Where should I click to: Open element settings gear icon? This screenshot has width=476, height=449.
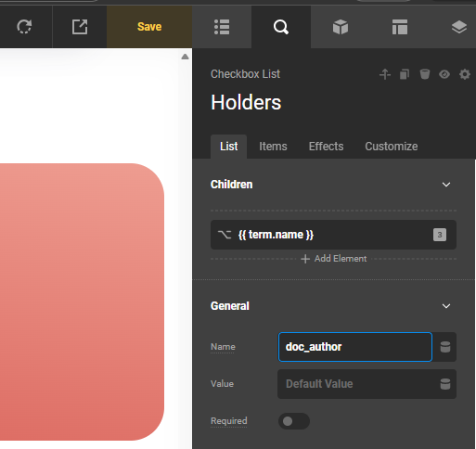click(465, 74)
